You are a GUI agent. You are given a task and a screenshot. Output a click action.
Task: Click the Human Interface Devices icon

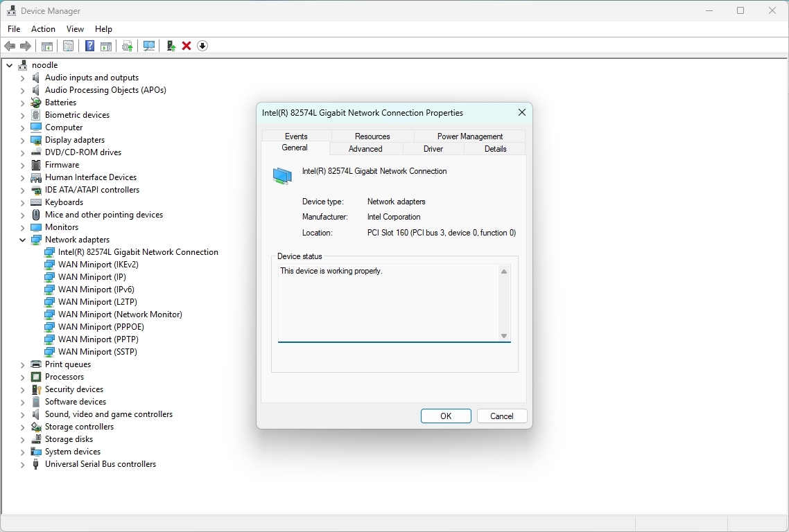36,177
